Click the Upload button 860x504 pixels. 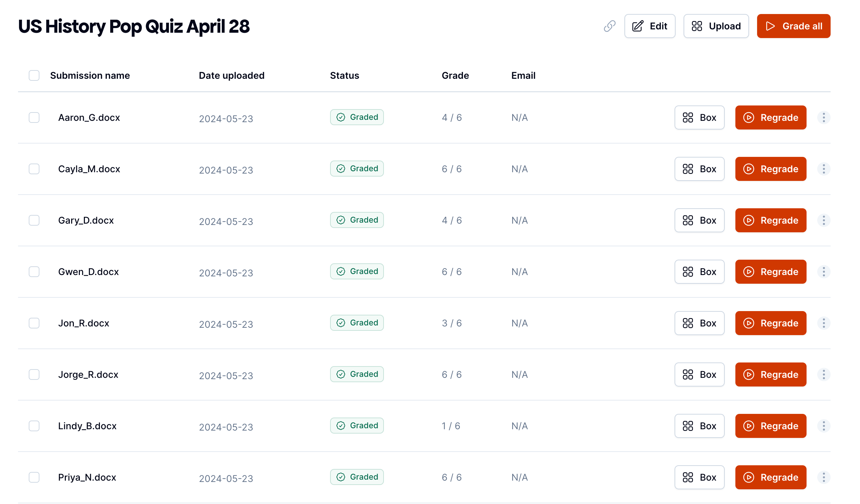716,26
